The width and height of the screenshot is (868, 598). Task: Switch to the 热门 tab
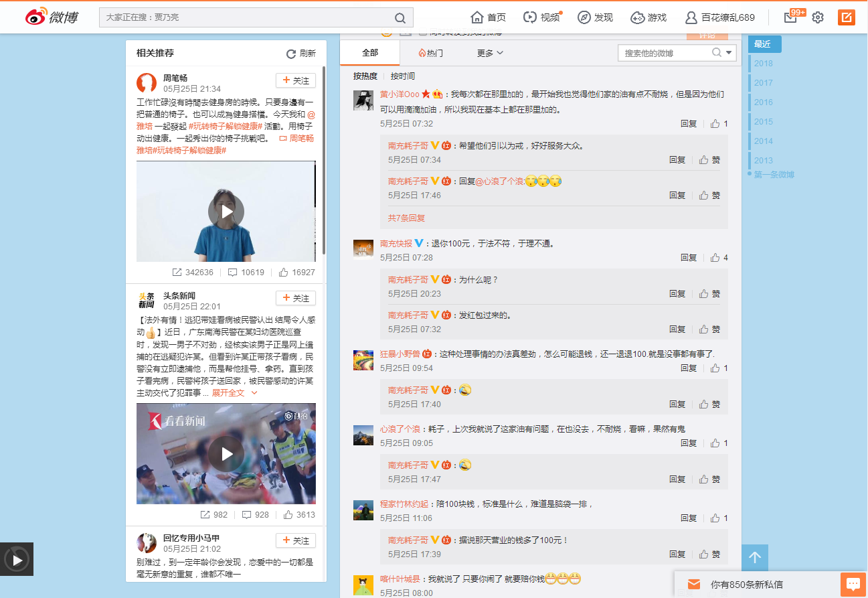[x=430, y=53]
